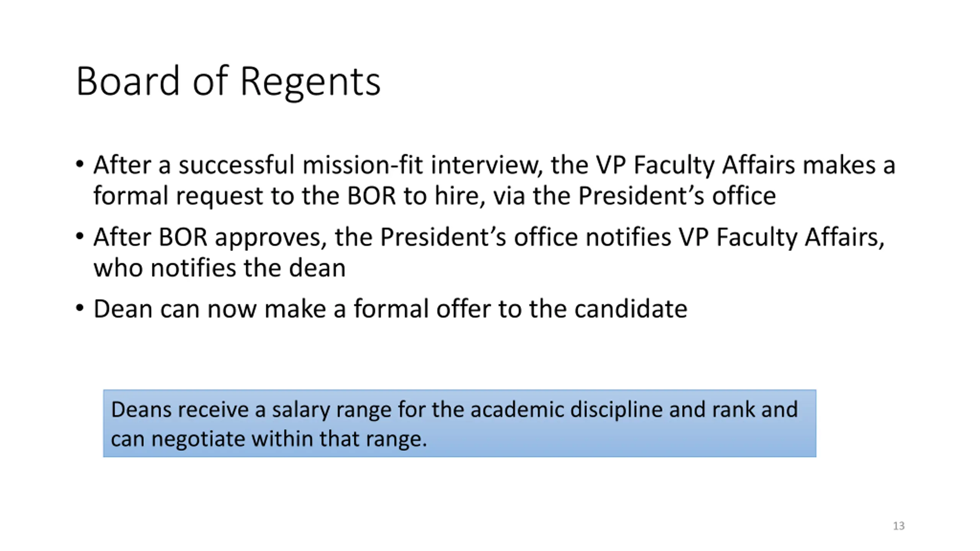Click the second bullet point marker
The width and height of the screenshot is (980, 551).
80,236
